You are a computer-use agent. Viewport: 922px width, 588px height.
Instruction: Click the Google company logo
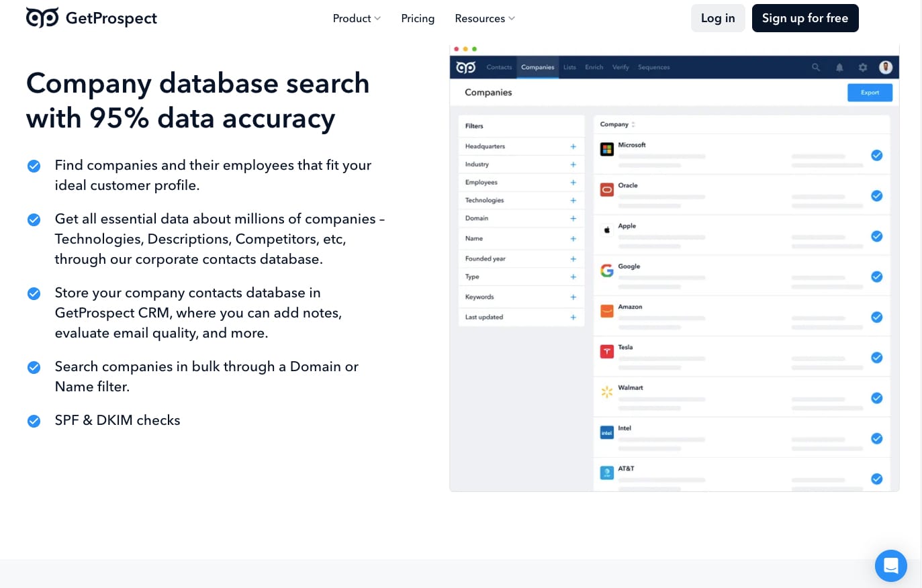[607, 271]
